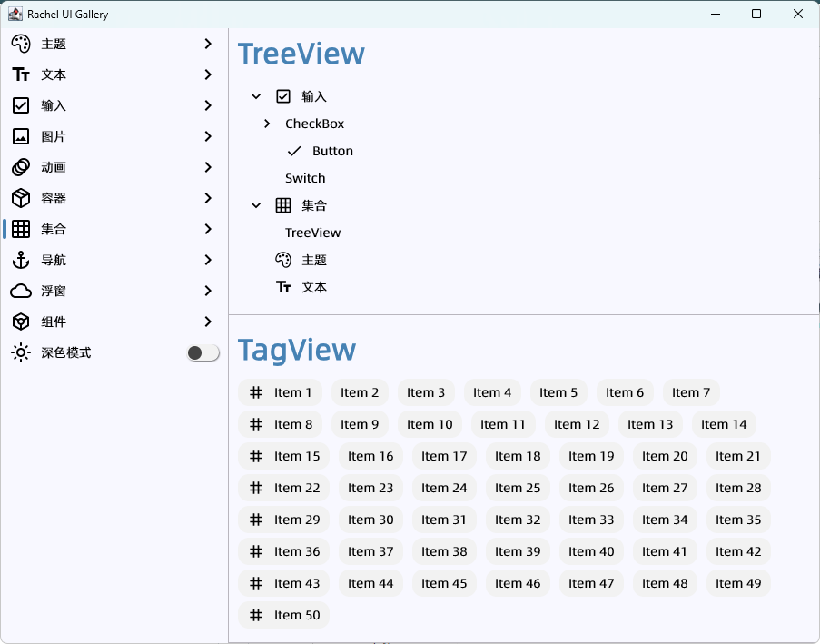
Task: Click the Rachel UI Gallery app icon in title bar
Action: (x=15, y=15)
